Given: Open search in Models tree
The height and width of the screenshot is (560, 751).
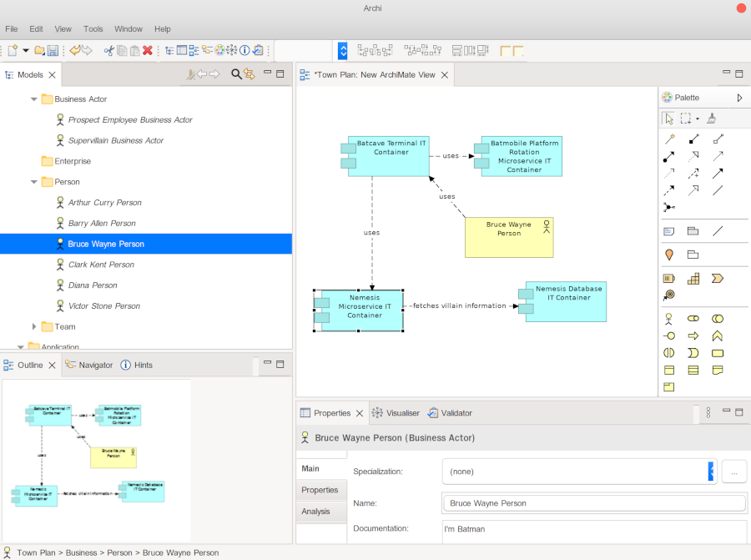Looking at the screenshot, I should pyautogui.click(x=236, y=74).
